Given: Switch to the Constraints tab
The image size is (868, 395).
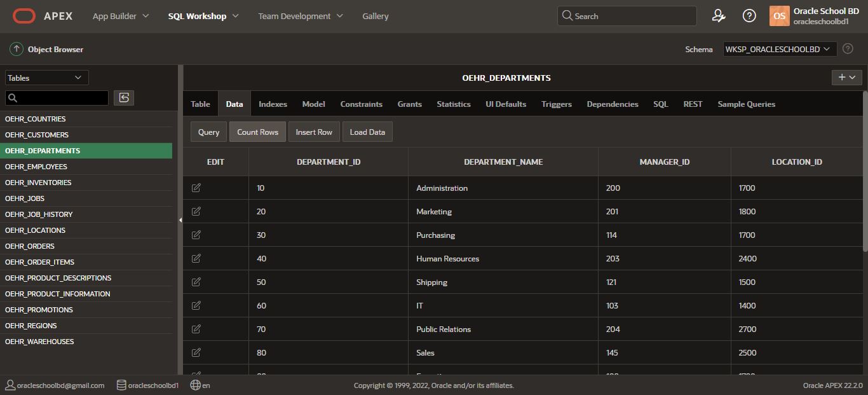Looking at the screenshot, I should [361, 104].
